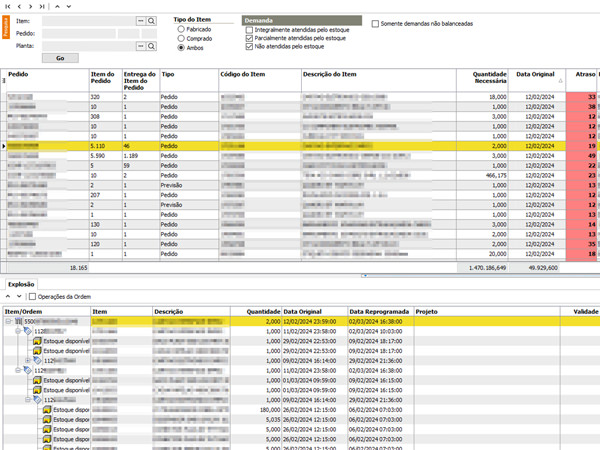Select the row with Atraso 38
The width and height of the screenshot is (600, 450).
point(298,107)
